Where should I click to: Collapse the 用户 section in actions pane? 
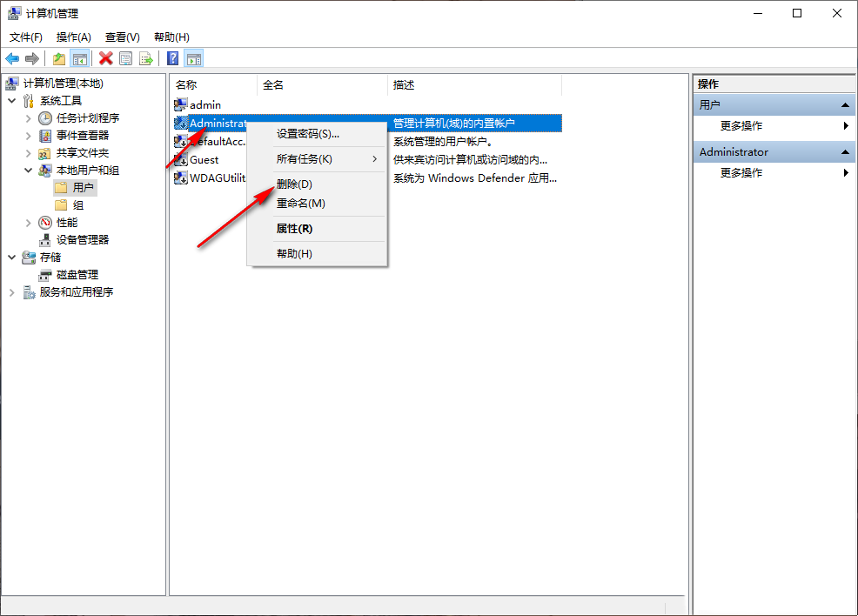(845, 105)
